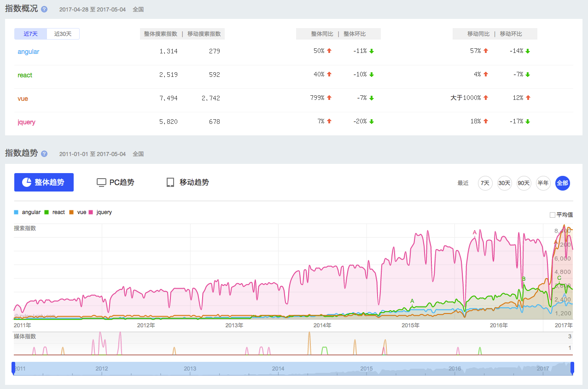Open the react keyword link
Screen dimensions: 588x389
point(25,75)
